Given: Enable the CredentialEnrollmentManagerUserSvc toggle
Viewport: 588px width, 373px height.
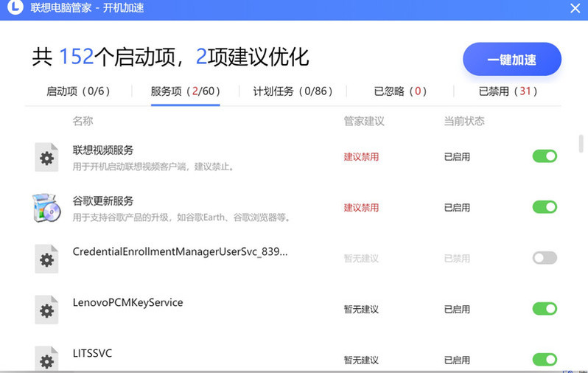Looking at the screenshot, I should (545, 258).
